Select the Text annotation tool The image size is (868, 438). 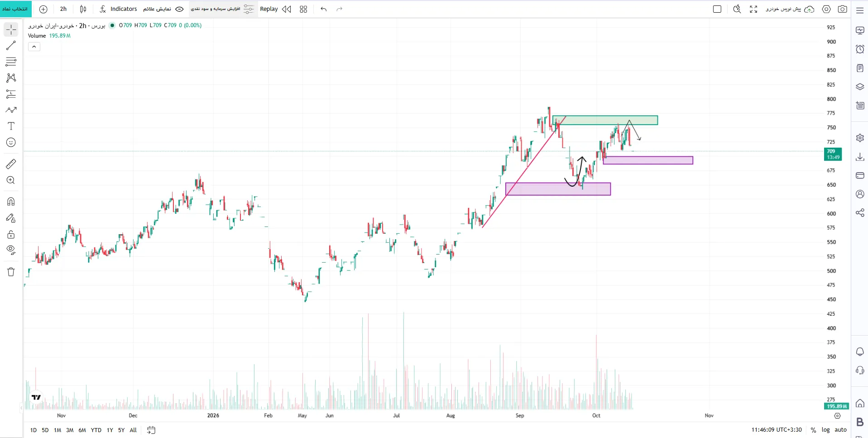tap(11, 126)
